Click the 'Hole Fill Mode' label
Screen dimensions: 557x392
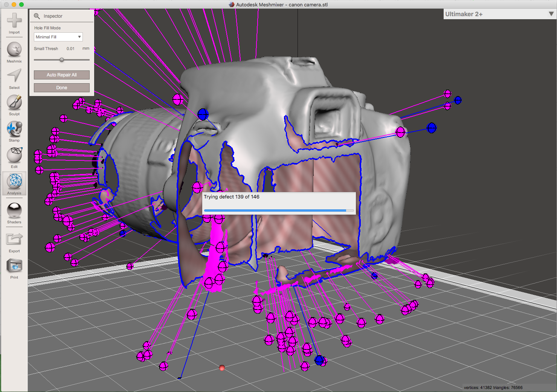(x=47, y=28)
